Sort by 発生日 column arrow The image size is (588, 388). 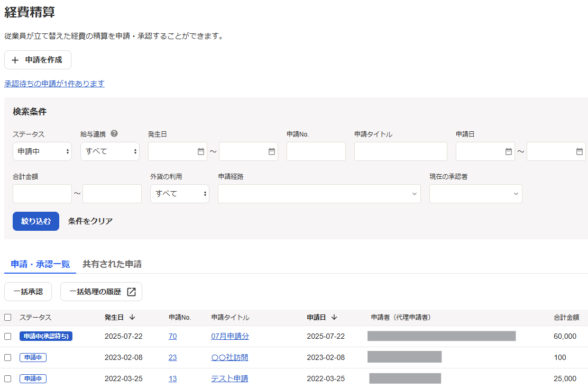coord(132,318)
